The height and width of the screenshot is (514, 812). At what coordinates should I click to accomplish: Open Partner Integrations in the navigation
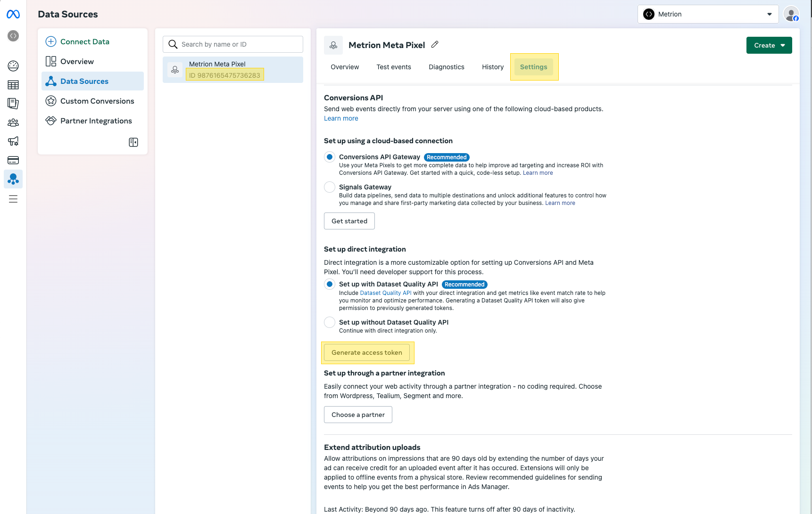point(96,121)
